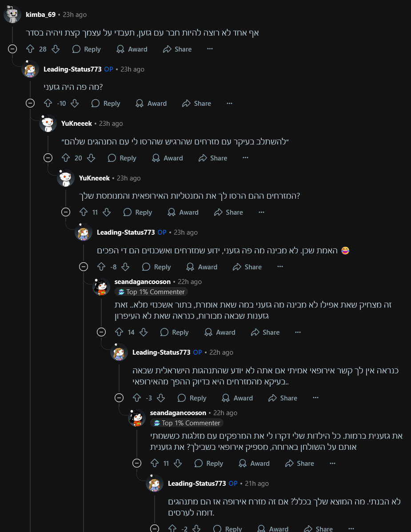Upvote the comment with score -3
This screenshot has width=411, height=532.
(x=137, y=398)
